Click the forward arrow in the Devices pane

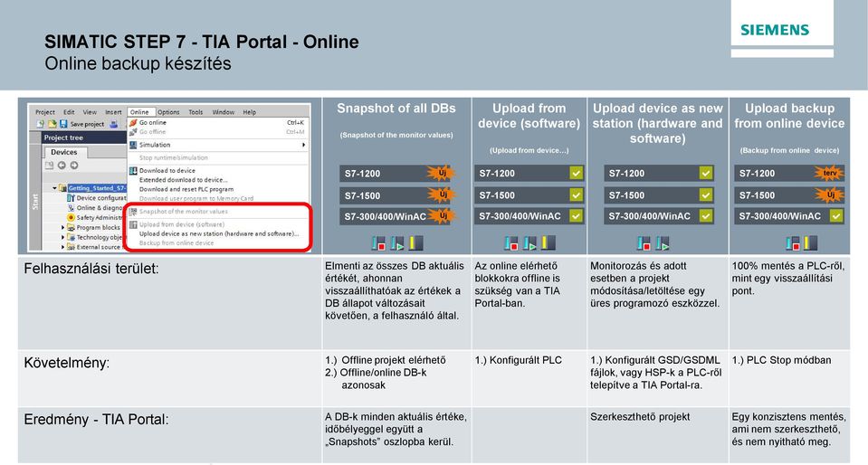click(x=73, y=165)
